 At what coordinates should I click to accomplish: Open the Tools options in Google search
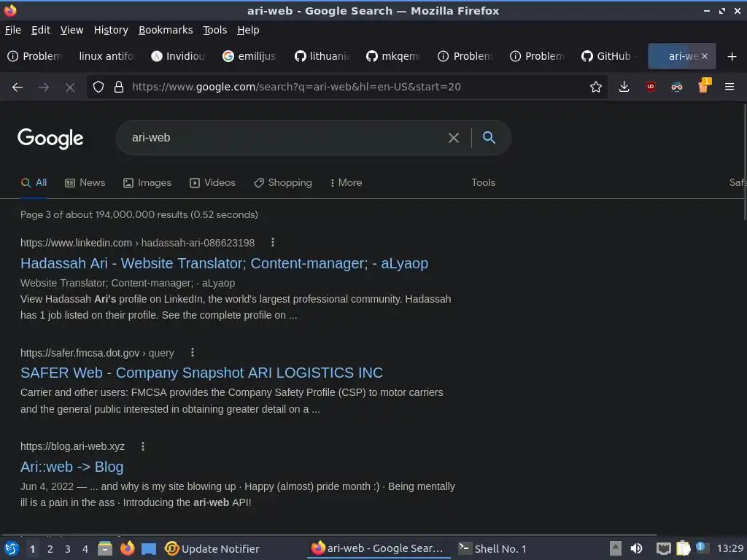point(483,182)
